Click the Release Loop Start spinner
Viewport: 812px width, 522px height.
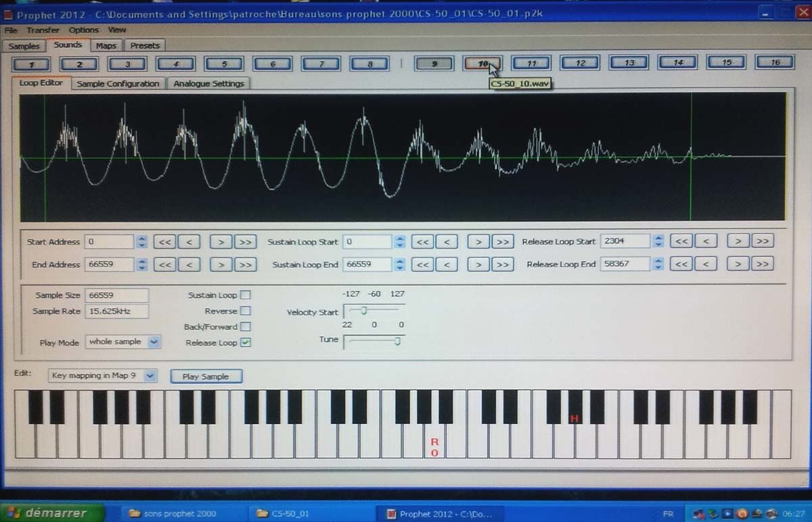click(658, 241)
